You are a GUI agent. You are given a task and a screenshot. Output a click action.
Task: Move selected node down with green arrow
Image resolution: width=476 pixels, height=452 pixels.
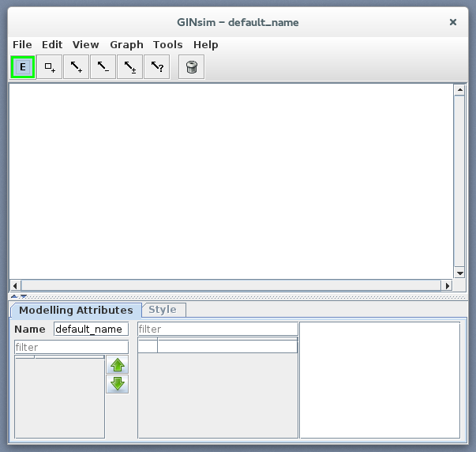118,384
